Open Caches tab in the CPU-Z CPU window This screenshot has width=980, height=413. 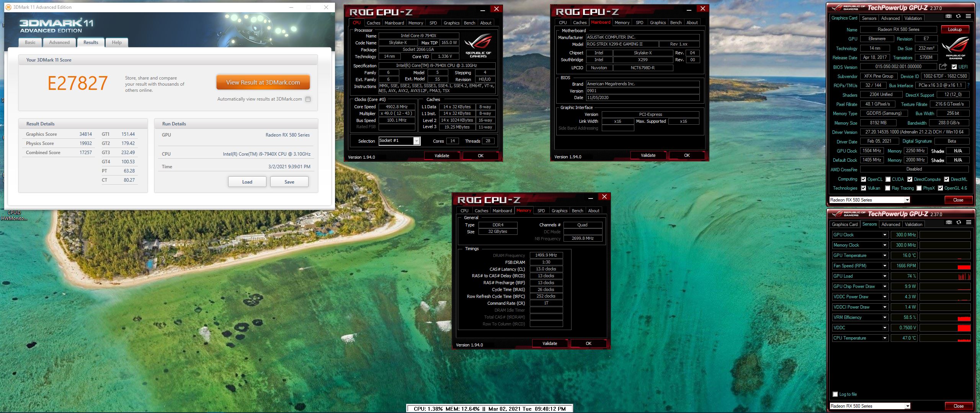(373, 23)
